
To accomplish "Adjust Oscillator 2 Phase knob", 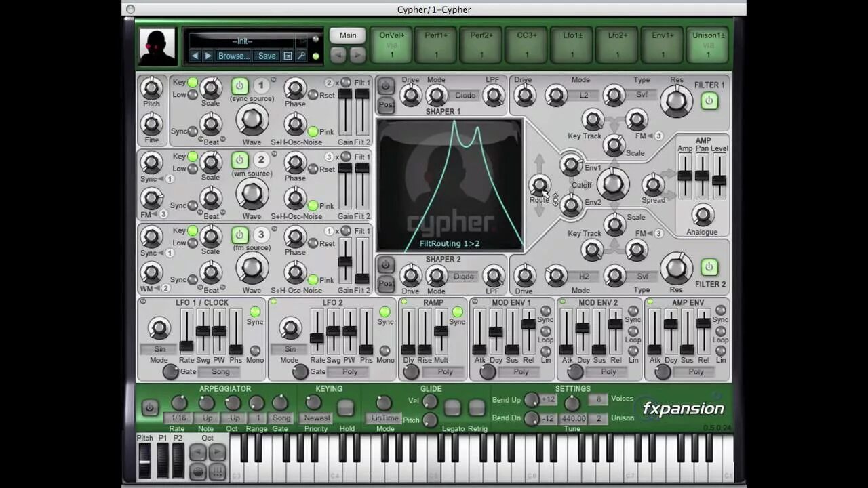I will click(295, 162).
